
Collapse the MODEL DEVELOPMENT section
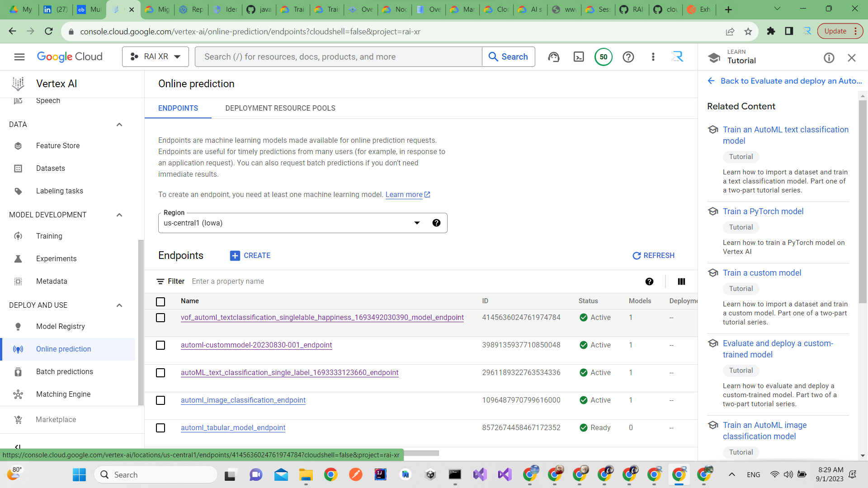(119, 215)
